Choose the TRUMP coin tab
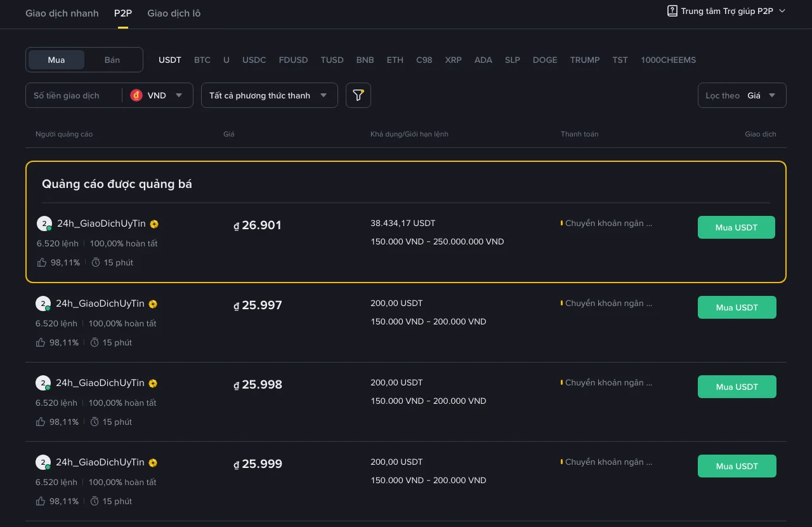812x527 pixels. [585, 60]
